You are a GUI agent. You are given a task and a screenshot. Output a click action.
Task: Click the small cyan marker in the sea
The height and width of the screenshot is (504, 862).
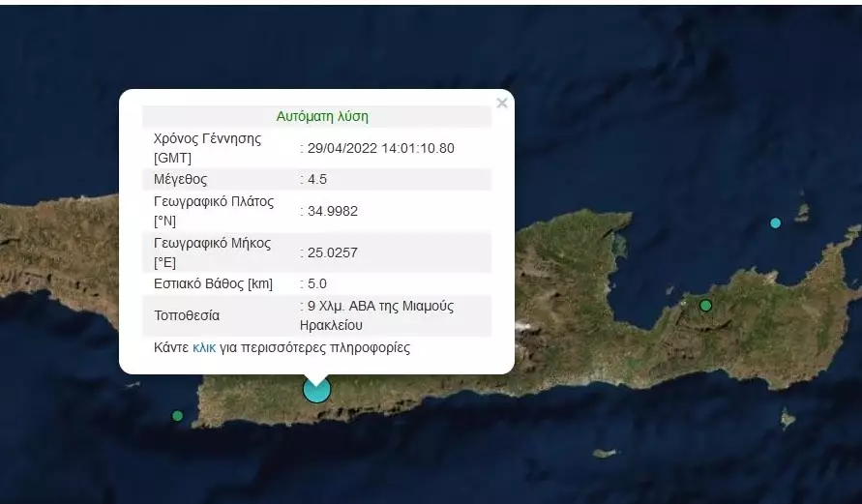pos(775,223)
